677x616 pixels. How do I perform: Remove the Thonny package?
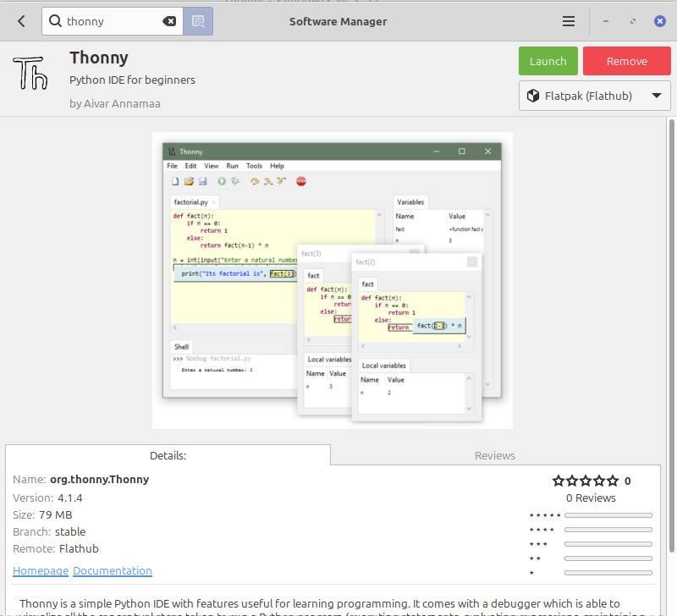(x=626, y=61)
